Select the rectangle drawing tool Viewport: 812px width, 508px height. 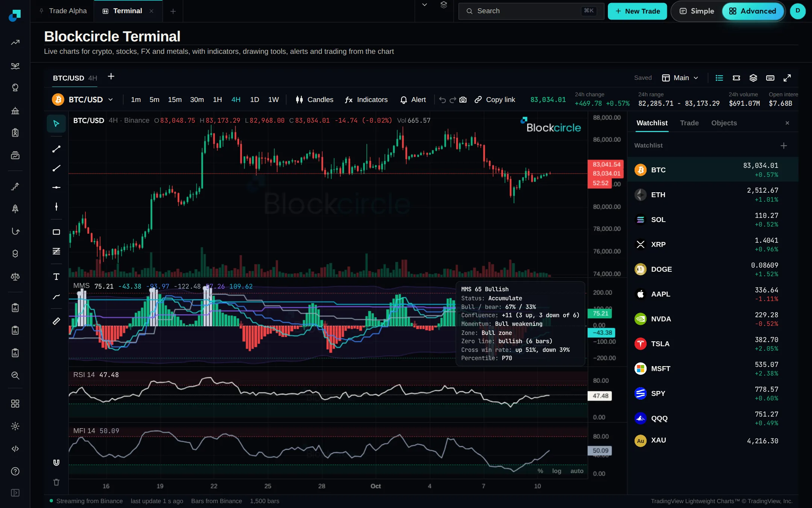tap(56, 232)
